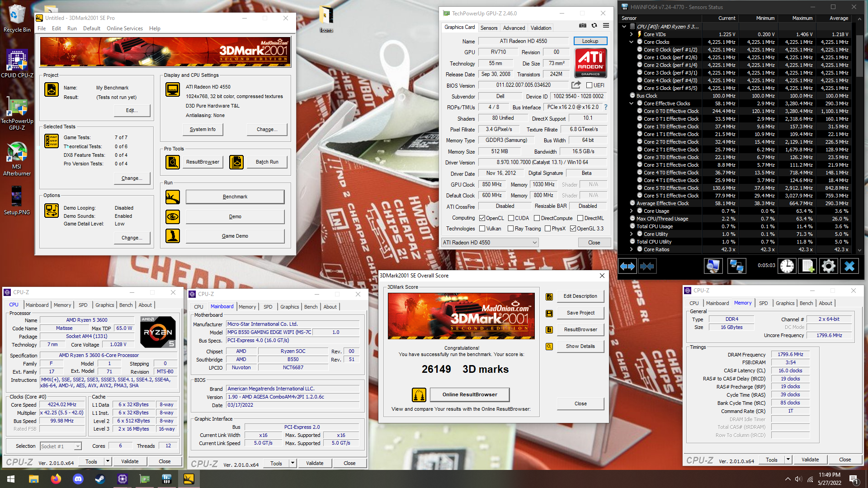Collapse the Core Effective Clocks tree in HWiNFO
Screen dimensions: 868x488
point(632,103)
